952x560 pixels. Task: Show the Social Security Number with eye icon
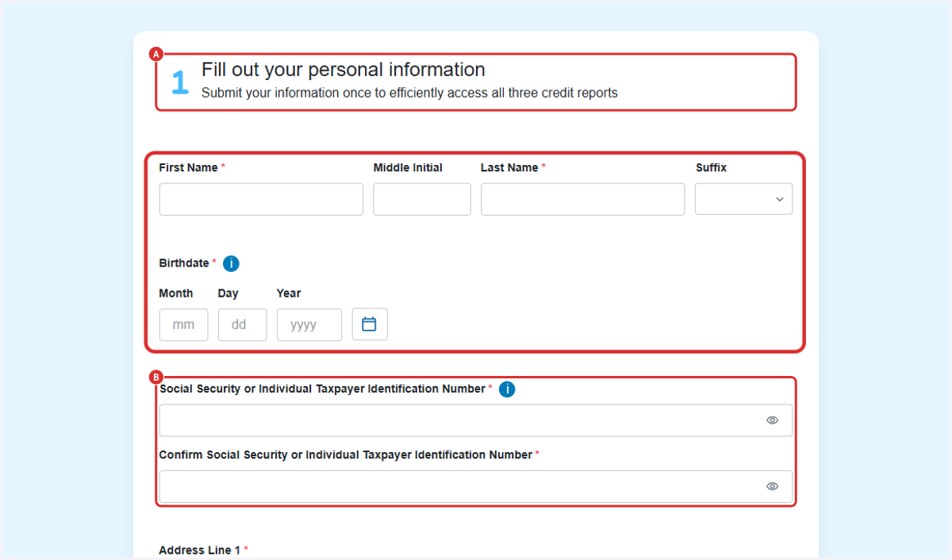click(x=772, y=420)
